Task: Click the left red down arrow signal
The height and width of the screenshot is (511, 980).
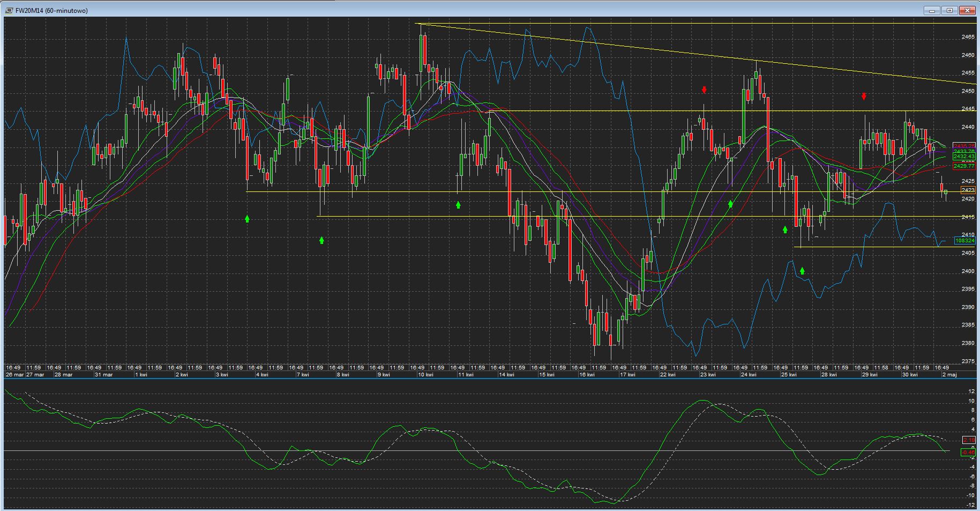Action: (x=704, y=90)
